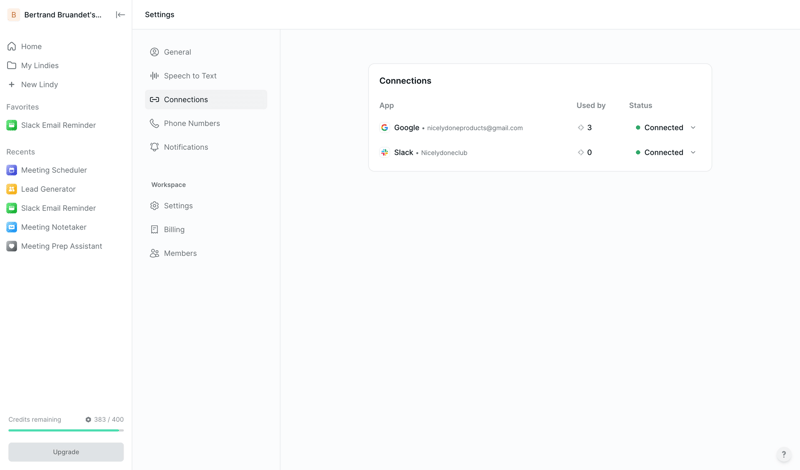Open the Notifications tab
The height and width of the screenshot is (470, 800).
pos(206,147)
